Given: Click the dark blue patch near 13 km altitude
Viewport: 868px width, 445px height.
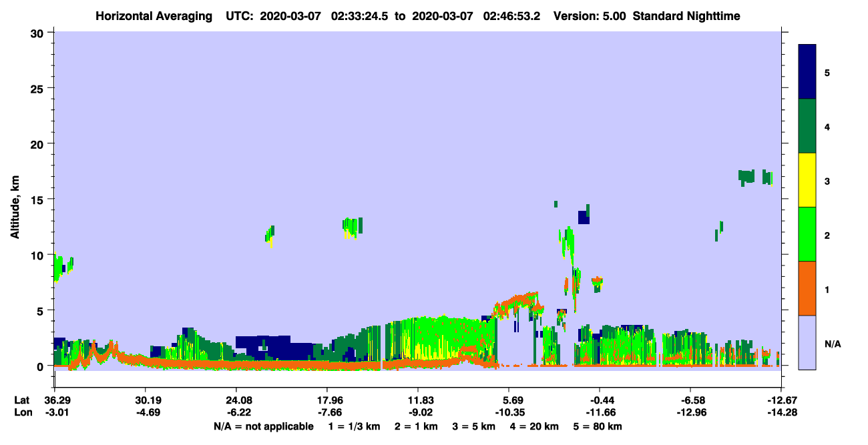Looking at the screenshot, I should 583,217.
